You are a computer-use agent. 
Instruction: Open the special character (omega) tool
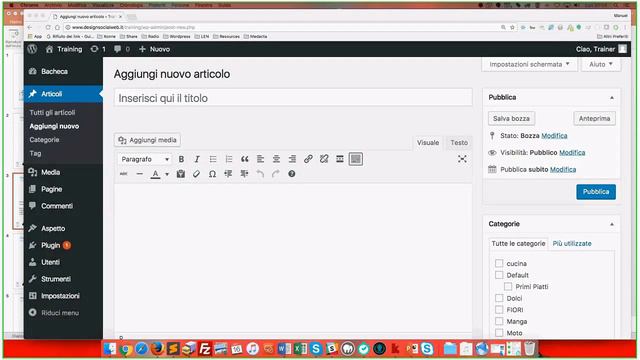click(212, 174)
